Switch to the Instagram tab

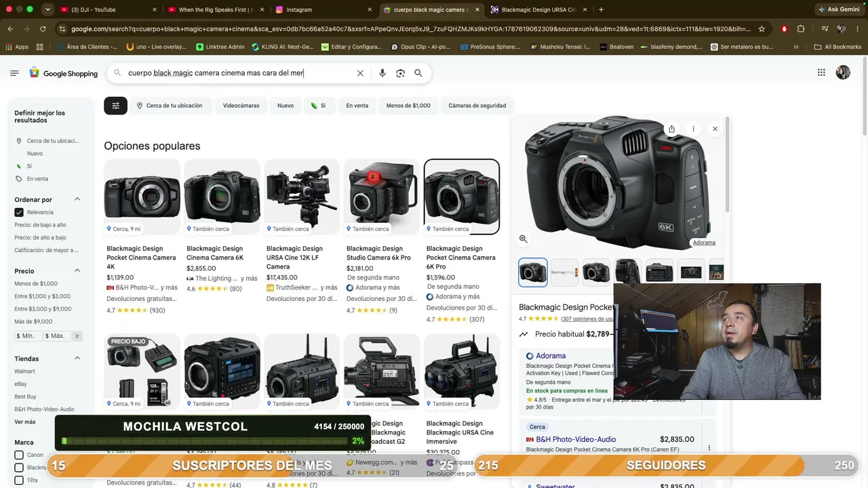click(x=324, y=9)
